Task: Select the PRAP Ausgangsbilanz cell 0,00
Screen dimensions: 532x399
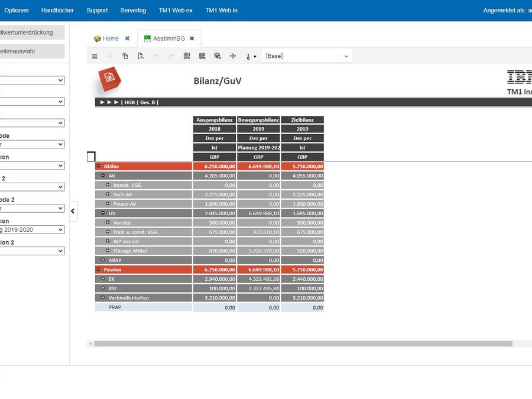Action: point(215,307)
